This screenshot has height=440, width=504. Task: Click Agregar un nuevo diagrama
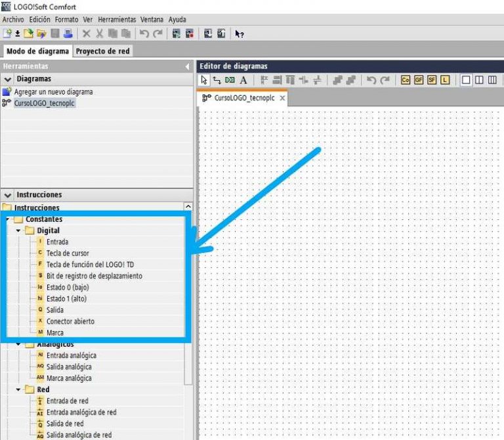53,92
